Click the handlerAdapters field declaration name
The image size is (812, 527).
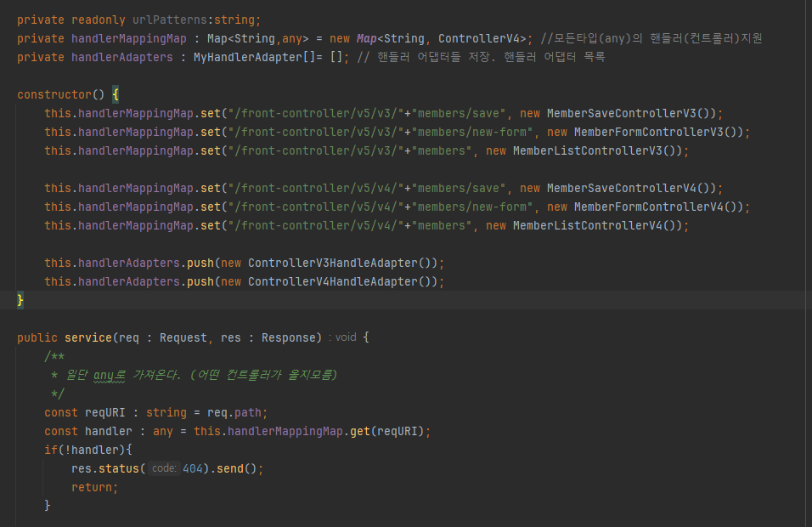coord(122,58)
